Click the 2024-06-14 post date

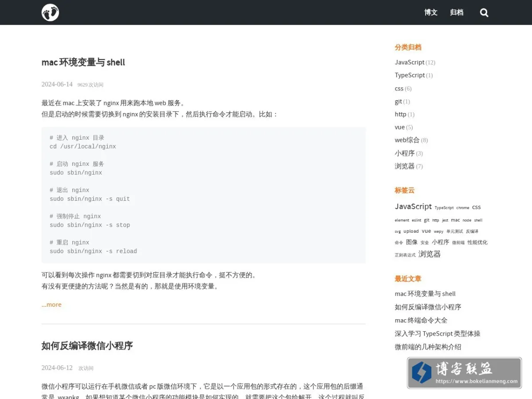(57, 84)
